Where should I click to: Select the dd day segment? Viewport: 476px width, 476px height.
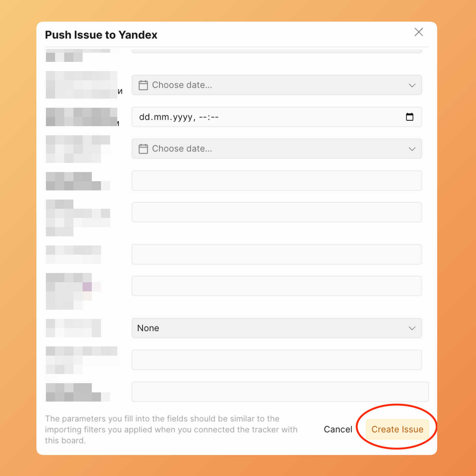(144, 117)
